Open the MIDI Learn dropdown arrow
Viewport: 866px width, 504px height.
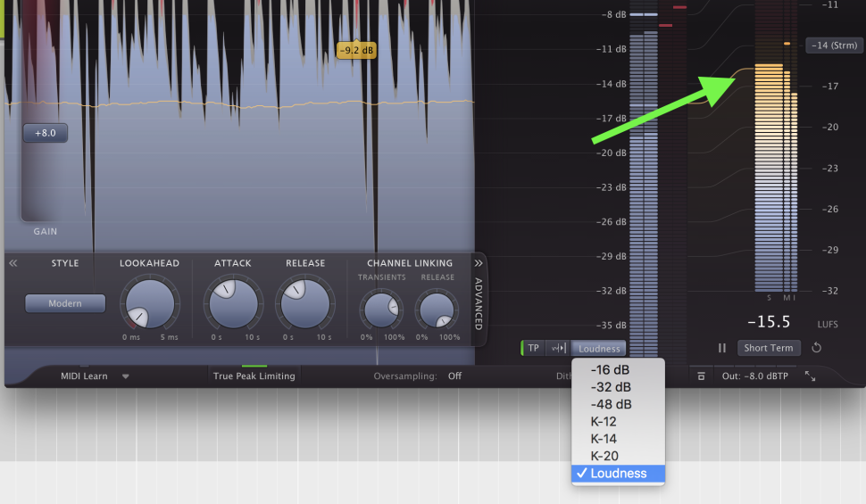125,376
